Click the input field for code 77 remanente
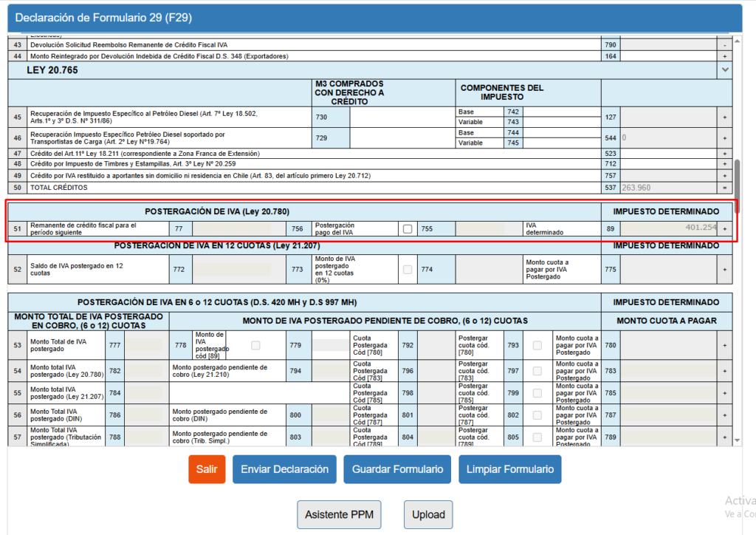756x535 pixels. (232, 228)
